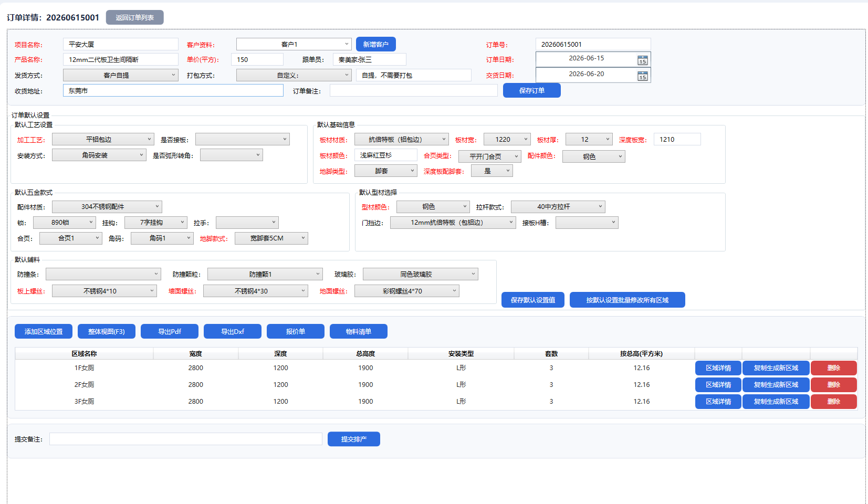Save the order with 保存订单
The image size is (868, 504).
(532, 90)
